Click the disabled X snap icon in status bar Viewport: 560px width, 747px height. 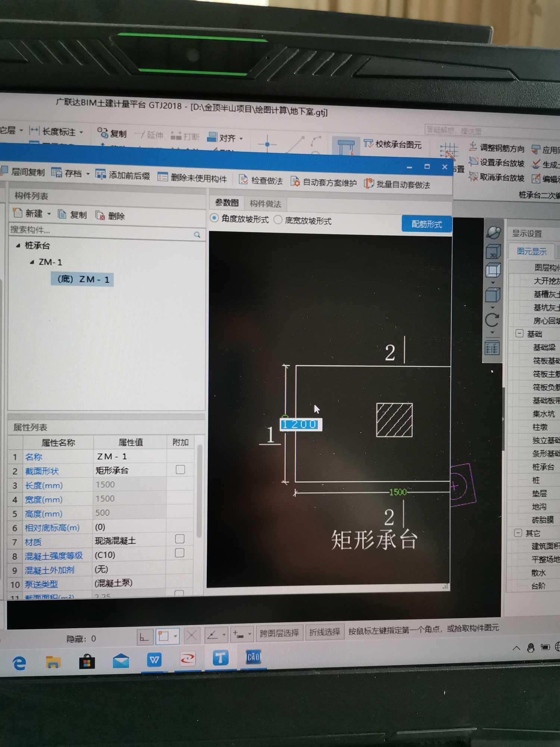(x=192, y=635)
